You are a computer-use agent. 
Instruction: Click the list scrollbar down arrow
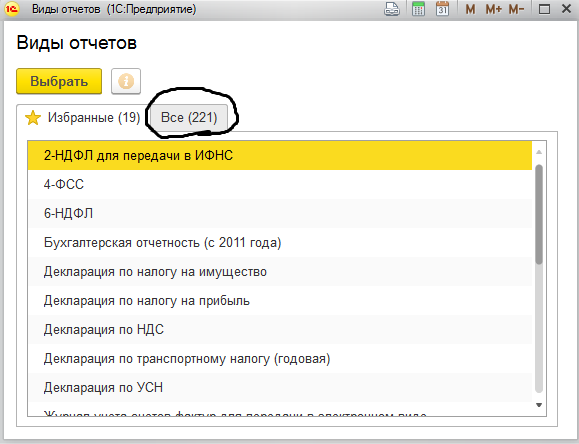coord(539,405)
